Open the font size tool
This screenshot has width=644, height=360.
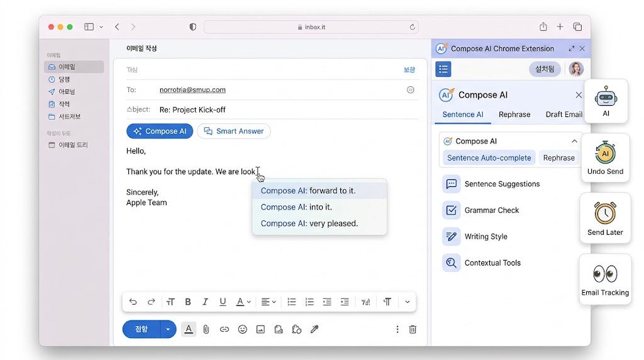[x=170, y=302]
